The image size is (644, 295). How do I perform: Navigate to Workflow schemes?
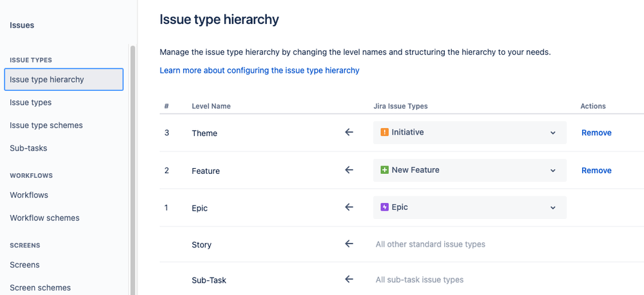[x=44, y=218]
